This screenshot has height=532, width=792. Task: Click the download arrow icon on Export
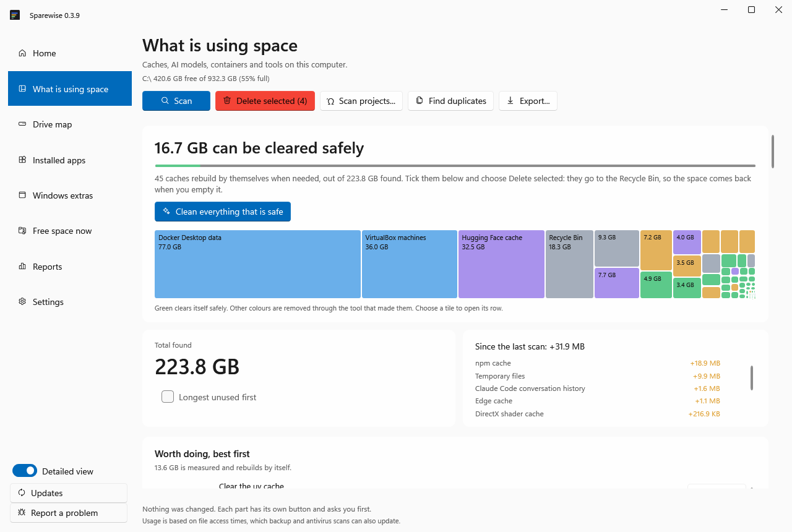[510, 101]
